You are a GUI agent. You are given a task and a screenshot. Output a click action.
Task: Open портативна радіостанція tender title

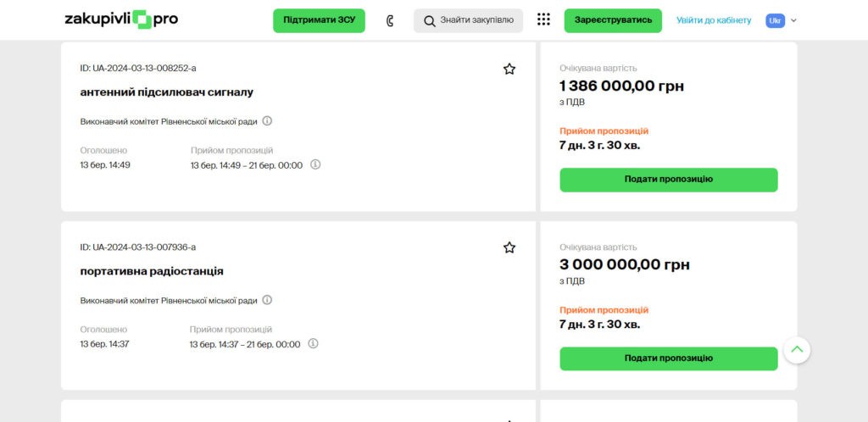152,271
